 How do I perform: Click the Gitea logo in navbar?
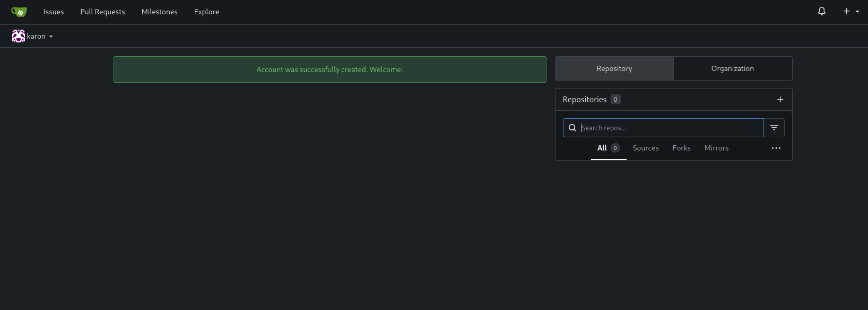click(19, 12)
